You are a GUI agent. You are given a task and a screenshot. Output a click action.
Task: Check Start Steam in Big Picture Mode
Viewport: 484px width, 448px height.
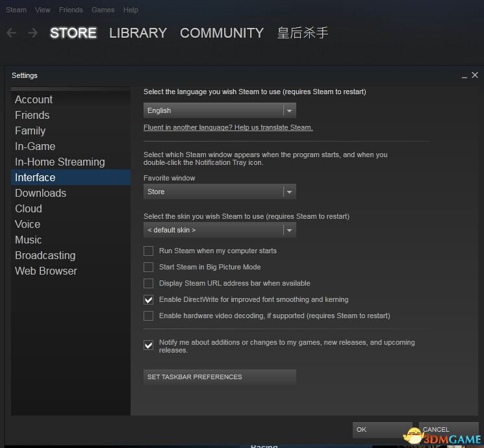point(148,268)
